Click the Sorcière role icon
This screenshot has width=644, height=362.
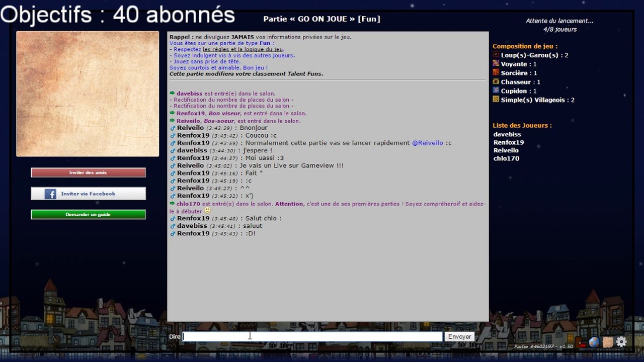pyautogui.click(x=496, y=73)
